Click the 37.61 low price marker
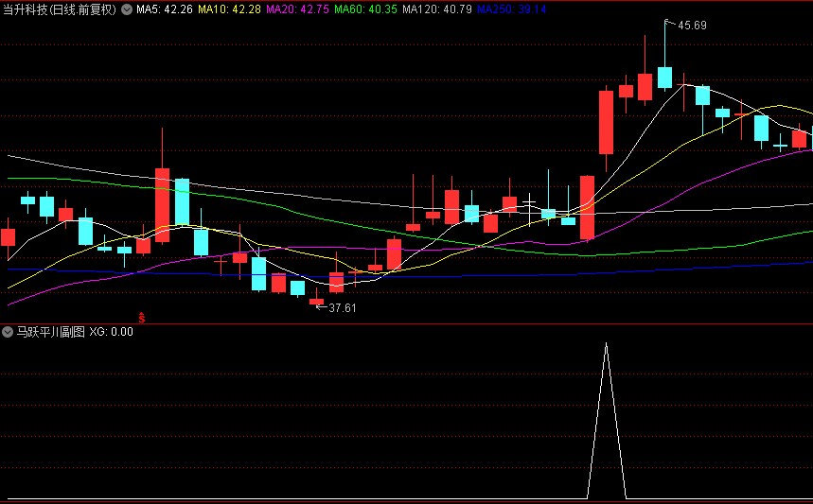Image resolution: width=813 pixels, height=504 pixels. (343, 308)
